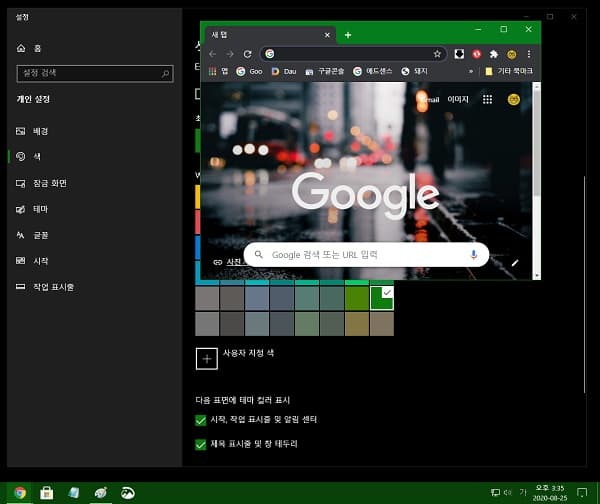Screen dimensions: 600x504
Task: Open the 돼지 bookmark
Action: [x=414, y=71]
